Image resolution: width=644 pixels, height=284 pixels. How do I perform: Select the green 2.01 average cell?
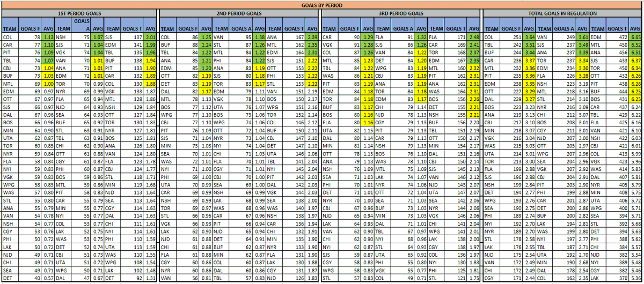(x=151, y=38)
